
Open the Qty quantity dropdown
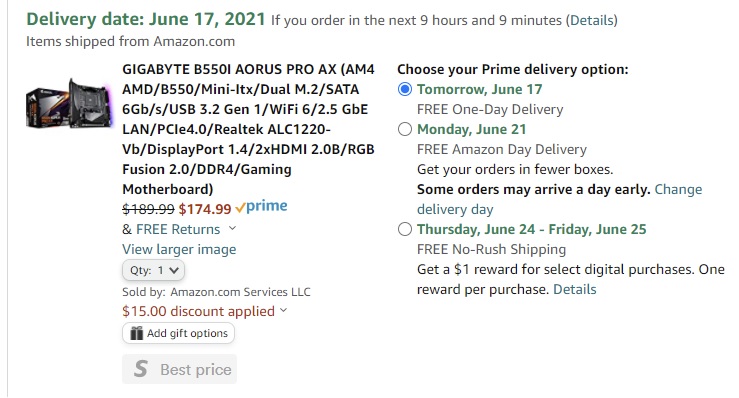click(x=154, y=270)
